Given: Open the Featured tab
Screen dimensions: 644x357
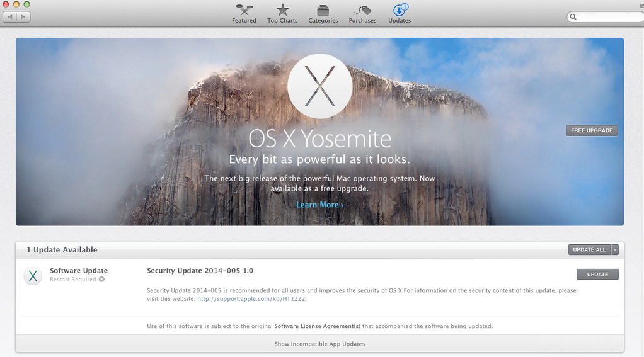Looking at the screenshot, I should [x=244, y=14].
